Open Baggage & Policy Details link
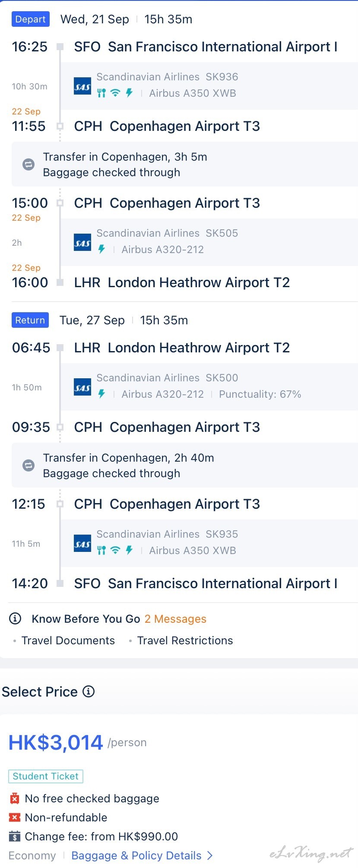Viewport: 358px width, 868px height. point(136,855)
